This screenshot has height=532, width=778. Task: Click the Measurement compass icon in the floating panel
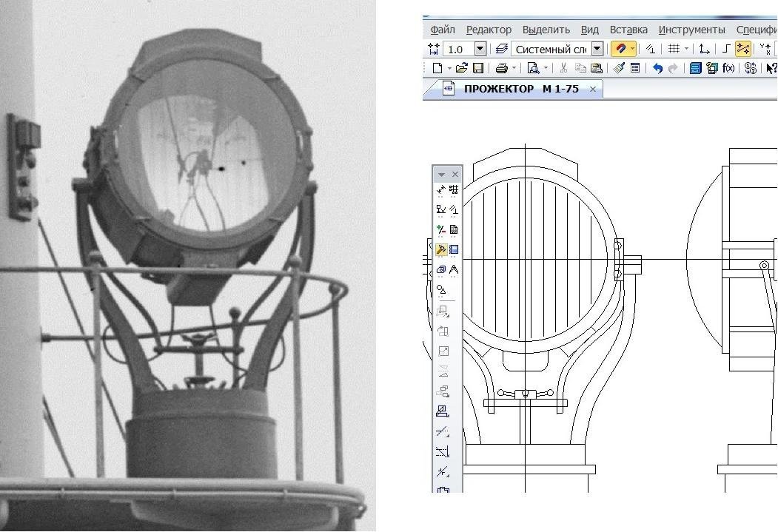pyautogui.click(x=454, y=270)
